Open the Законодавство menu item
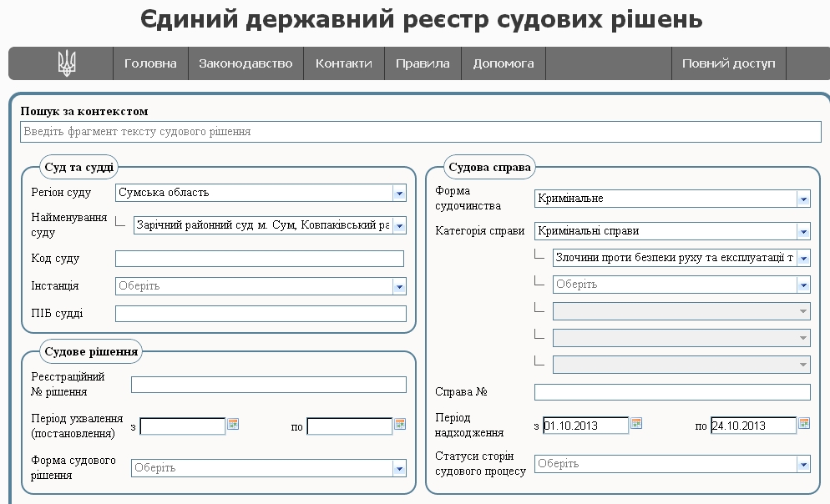 (x=245, y=63)
